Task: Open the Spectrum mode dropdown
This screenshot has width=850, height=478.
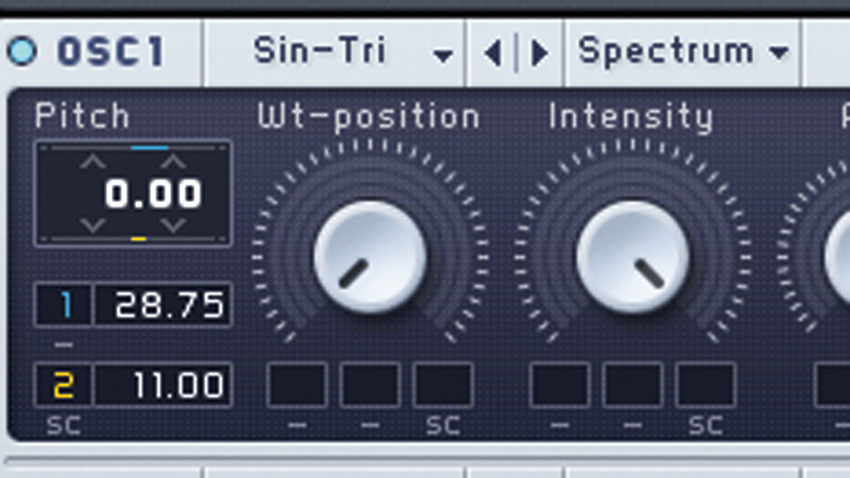Action: pos(683,52)
